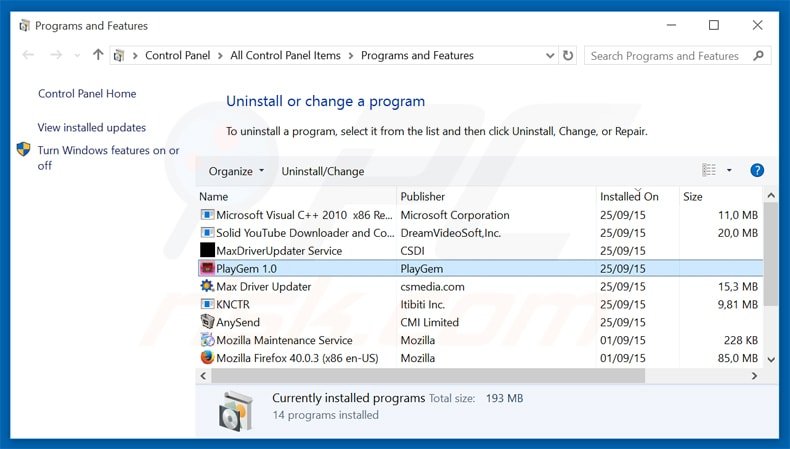Viewport: 790px width, 449px height.
Task: Select MaxDriverUpdater Service black icon
Action: pos(207,250)
